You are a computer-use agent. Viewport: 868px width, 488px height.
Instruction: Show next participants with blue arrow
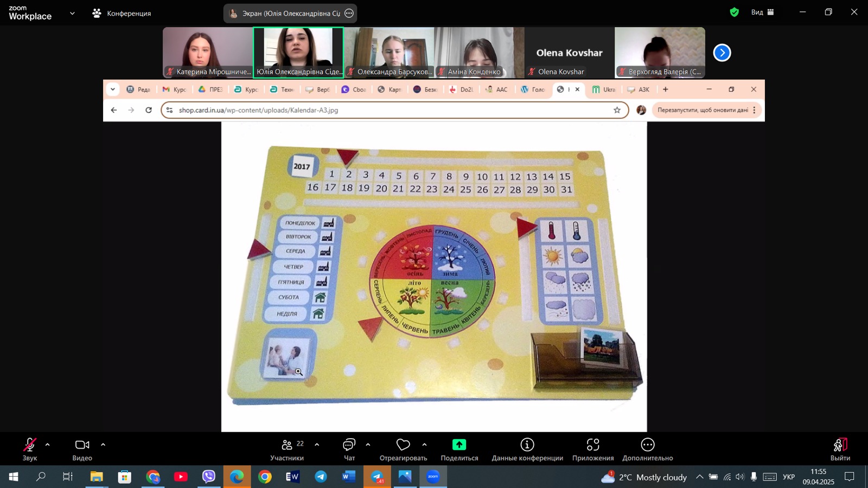[722, 53]
